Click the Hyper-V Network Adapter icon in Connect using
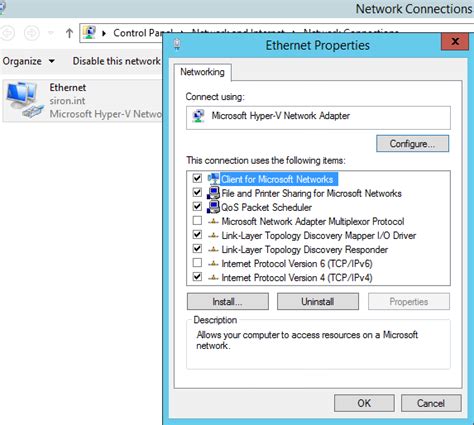The image size is (474, 425). click(x=199, y=116)
